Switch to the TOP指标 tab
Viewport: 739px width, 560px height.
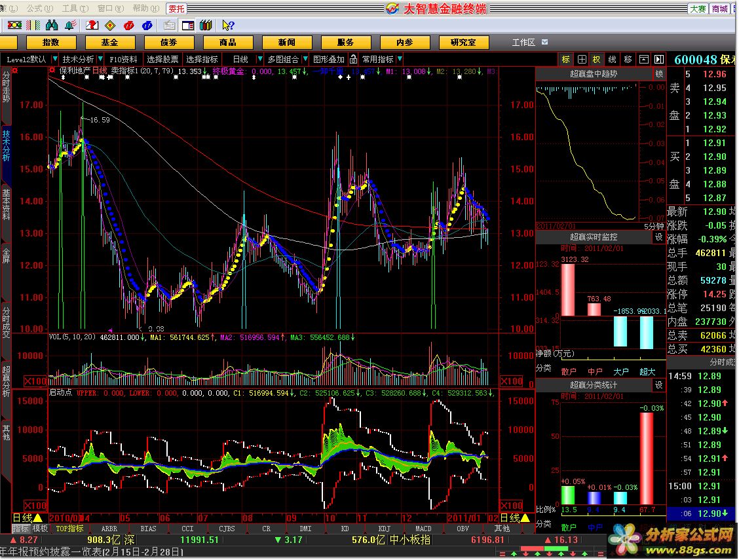[x=69, y=529]
